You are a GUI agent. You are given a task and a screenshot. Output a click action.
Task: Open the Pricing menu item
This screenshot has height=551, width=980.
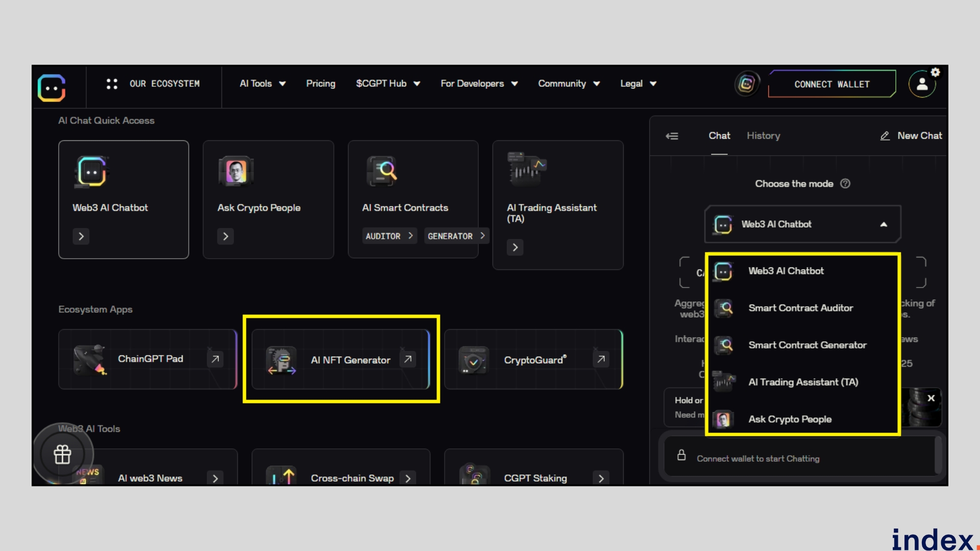[321, 84]
